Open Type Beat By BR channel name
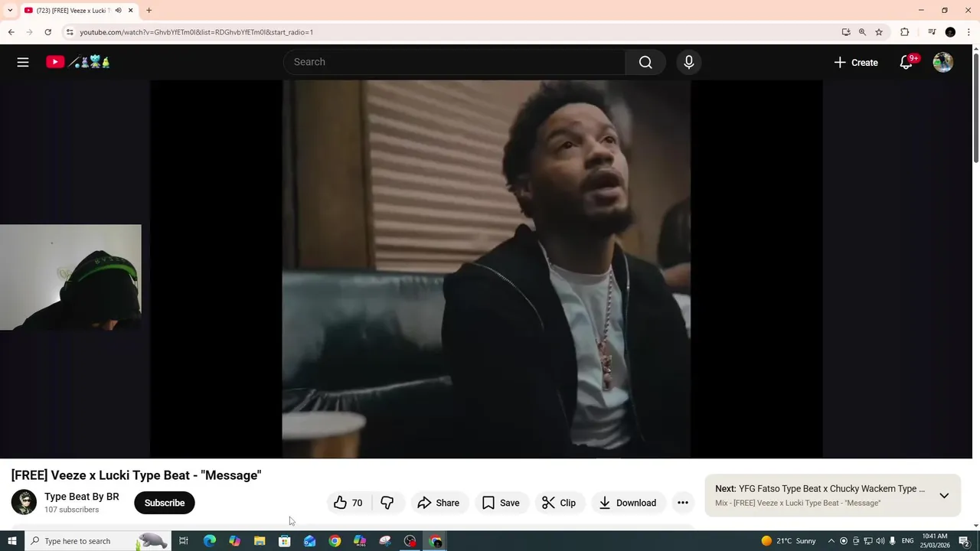This screenshot has height=551, width=980. 82,497
